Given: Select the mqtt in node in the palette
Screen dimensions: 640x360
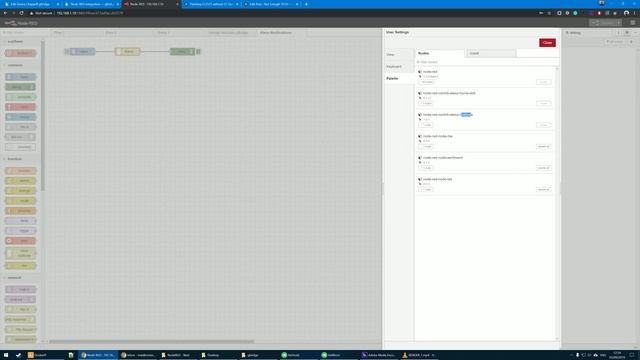Looking at the screenshot, I should click(x=20, y=289).
